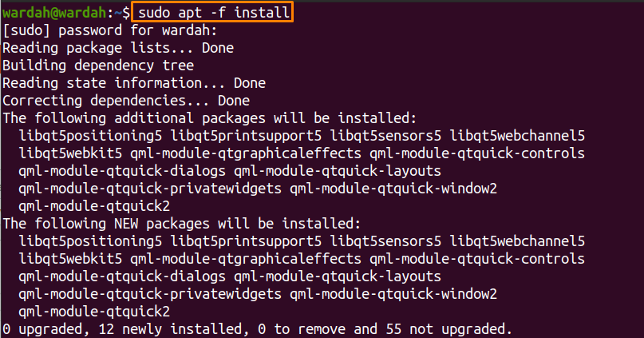Select the Reading package lists line
This screenshot has height=338, width=644.
point(118,48)
